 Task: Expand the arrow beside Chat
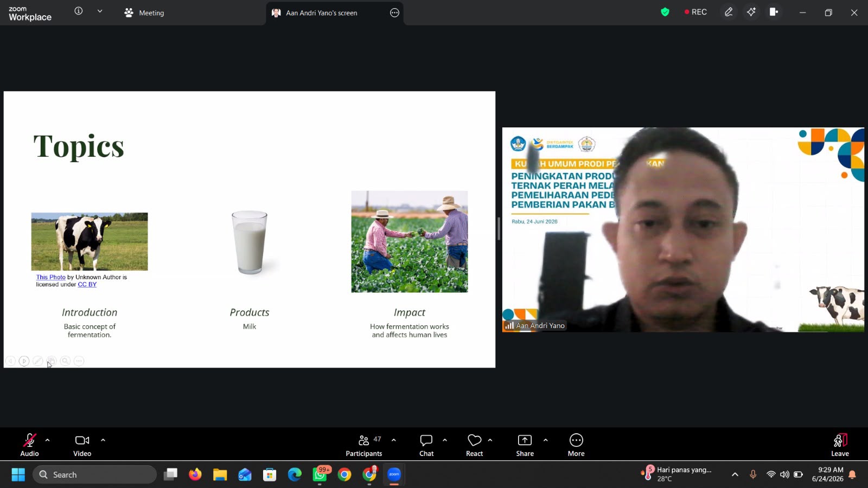coord(445,440)
